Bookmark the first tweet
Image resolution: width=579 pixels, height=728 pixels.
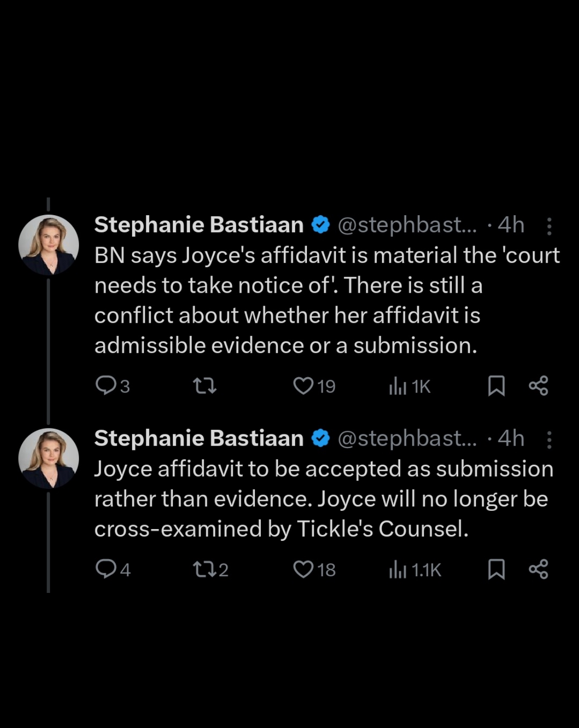point(496,386)
